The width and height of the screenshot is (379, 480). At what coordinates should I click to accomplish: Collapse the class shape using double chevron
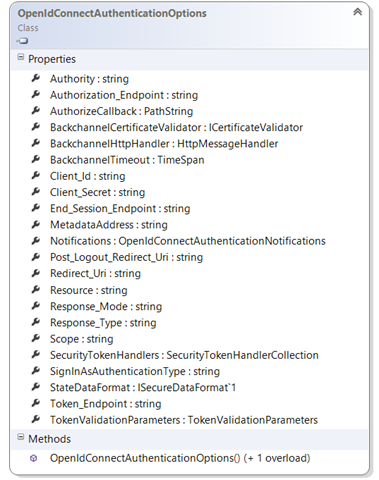pyautogui.click(x=357, y=12)
